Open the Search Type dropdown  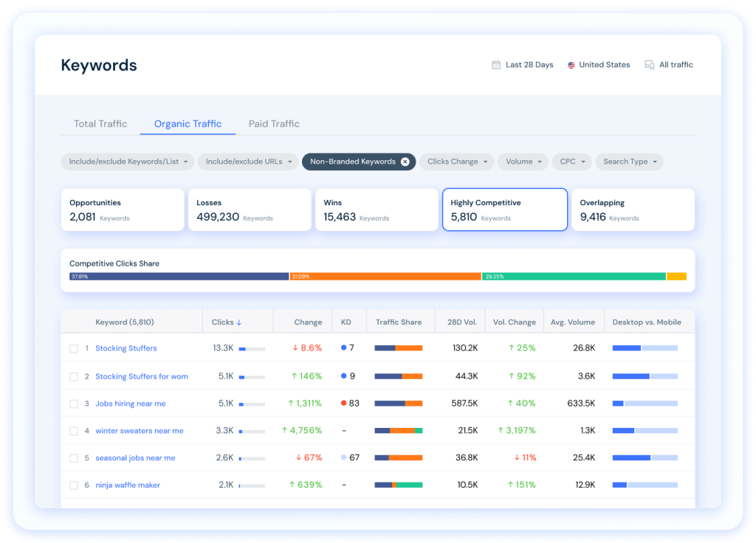pos(630,162)
